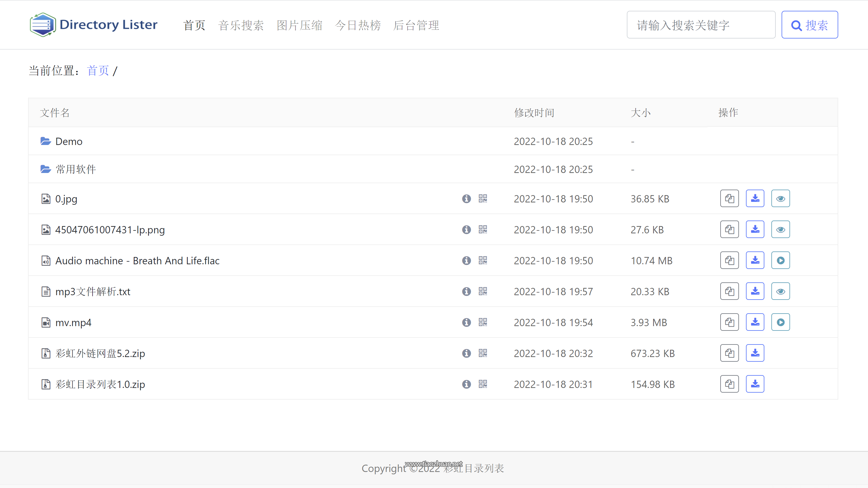Copy link of 彩虹外链网盘5.2.zip

[729, 353]
